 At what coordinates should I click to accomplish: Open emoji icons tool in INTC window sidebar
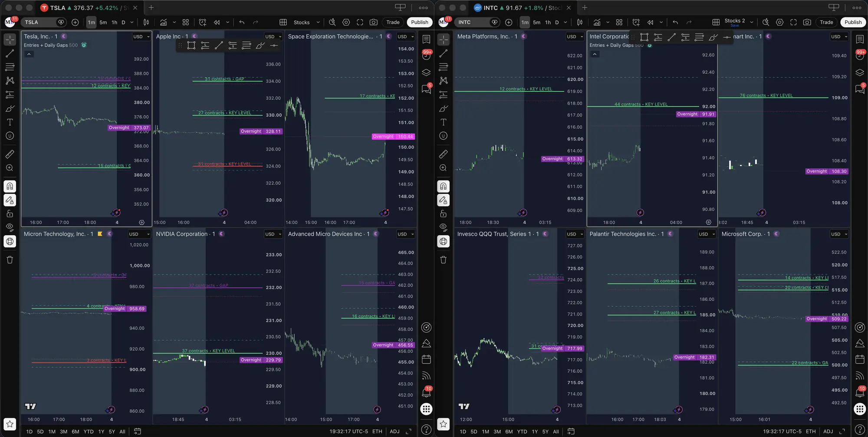[443, 136]
